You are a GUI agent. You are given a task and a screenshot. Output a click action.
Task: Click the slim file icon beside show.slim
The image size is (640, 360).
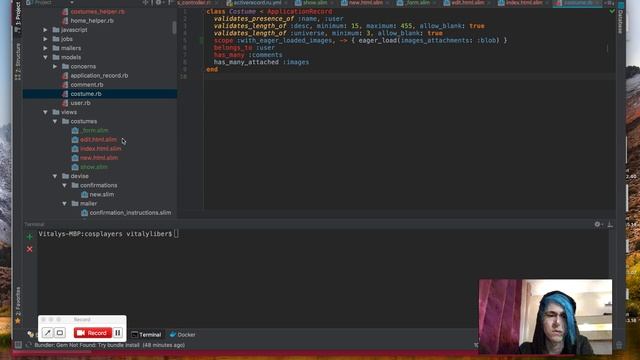[75, 167]
